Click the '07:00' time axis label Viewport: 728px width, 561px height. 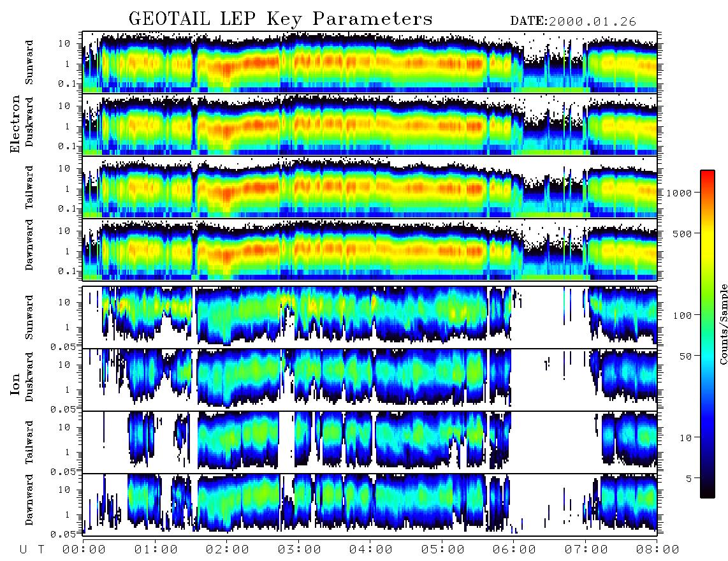(586, 550)
